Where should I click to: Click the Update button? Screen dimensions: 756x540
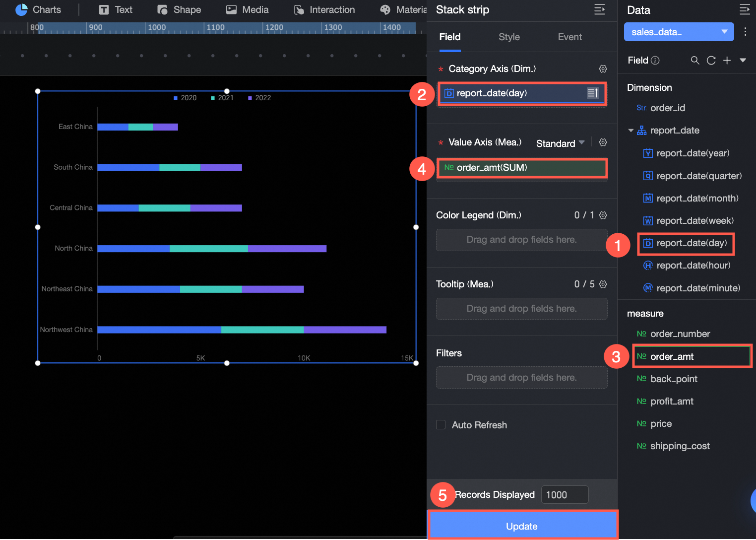pos(522,526)
